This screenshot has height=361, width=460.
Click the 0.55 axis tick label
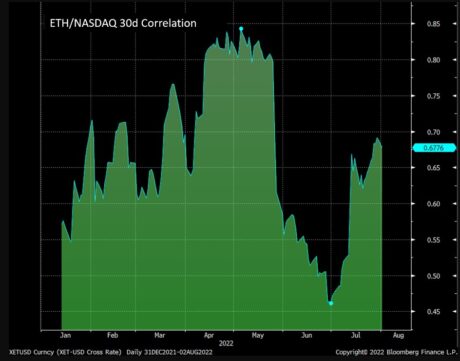click(433, 240)
